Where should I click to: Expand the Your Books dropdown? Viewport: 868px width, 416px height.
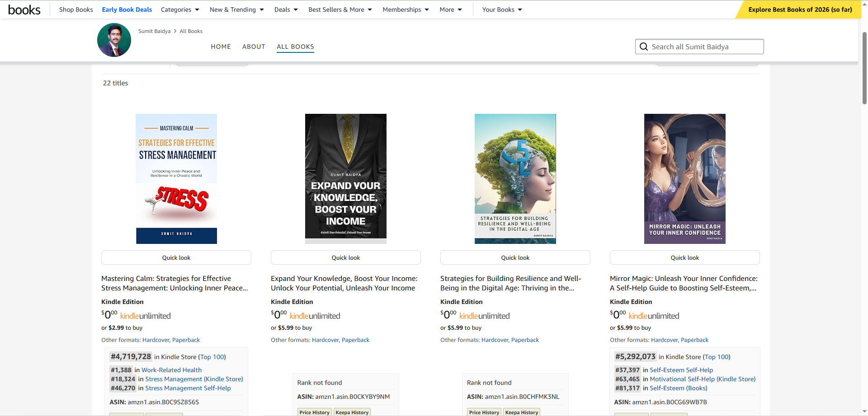pos(502,9)
